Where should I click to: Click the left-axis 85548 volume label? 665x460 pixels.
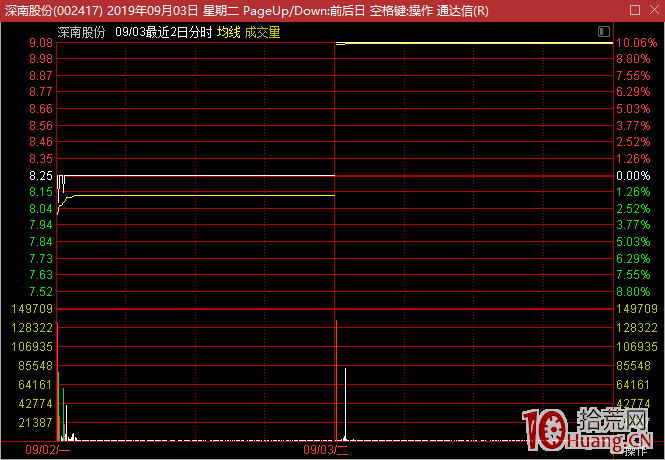tap(36, 366)
